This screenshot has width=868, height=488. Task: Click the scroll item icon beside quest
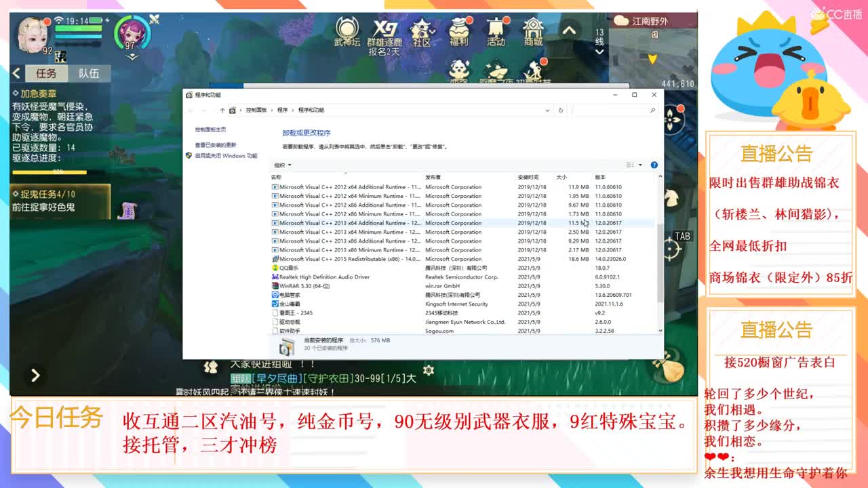coord(126,210)
